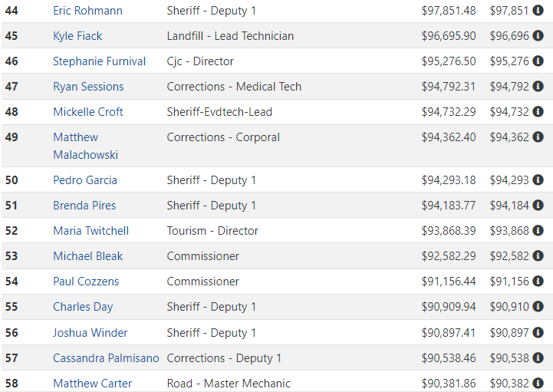Click the Paul Cozzens link
The image size is (553, 392).
pos(86,282)
